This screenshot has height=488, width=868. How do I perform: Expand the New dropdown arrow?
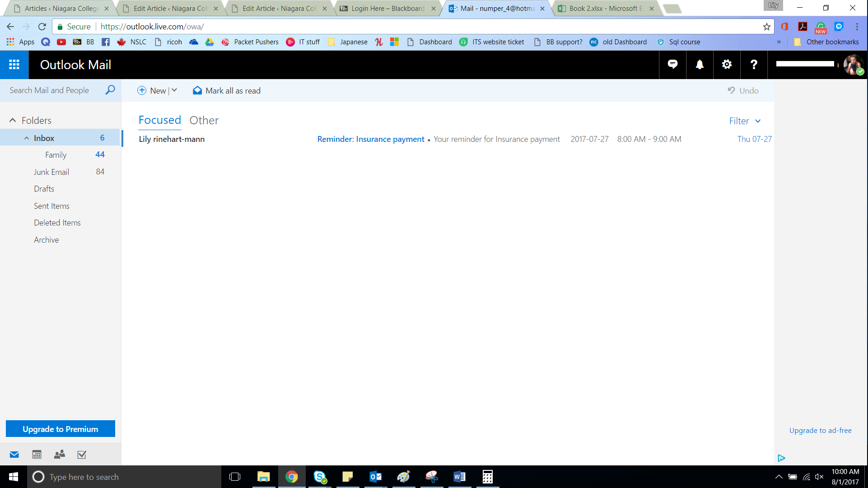pos(174,90)
